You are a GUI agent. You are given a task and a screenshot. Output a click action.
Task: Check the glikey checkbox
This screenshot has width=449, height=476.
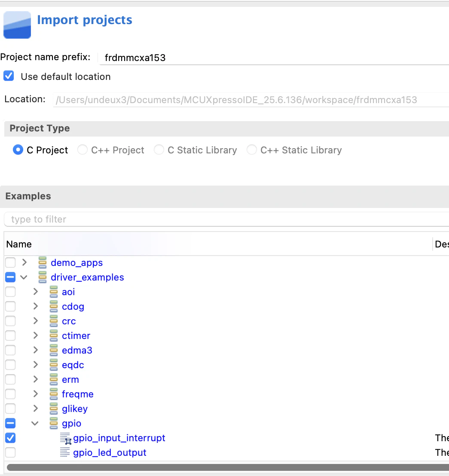click(10, 409)
